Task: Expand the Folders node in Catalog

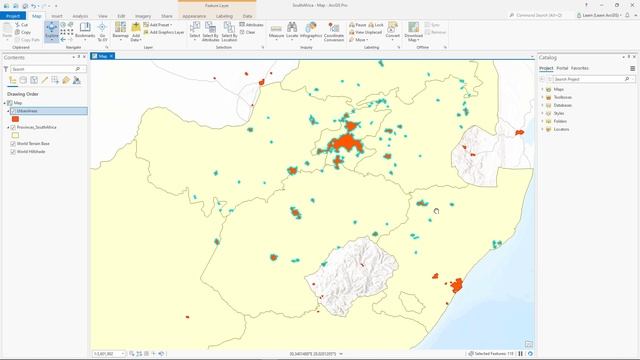Action: pyautogui.click(x=542, y=121)
